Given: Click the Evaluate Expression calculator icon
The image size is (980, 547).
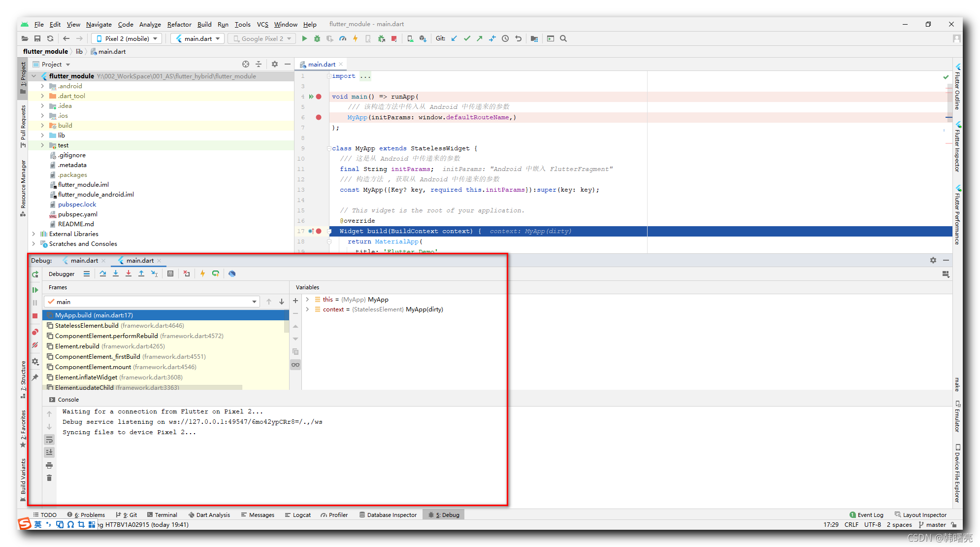Looking at the screenshot, I should [x=170, y=273].
